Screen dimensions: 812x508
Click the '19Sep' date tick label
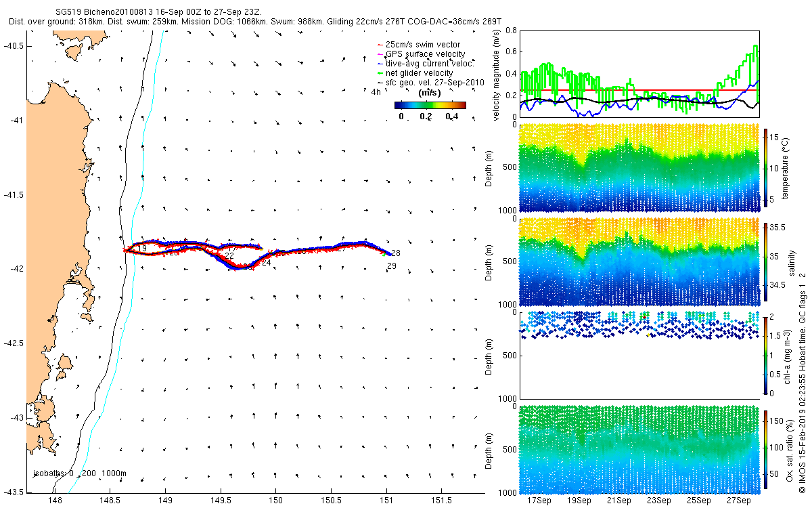click(579, 501)
